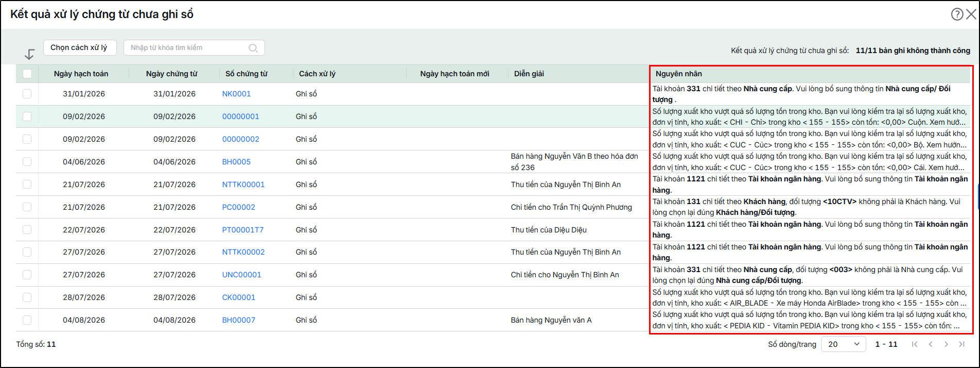Click the Cách xử lý column header
The height and width of the screenshot is (368, 980).
(x=317, y=74)
